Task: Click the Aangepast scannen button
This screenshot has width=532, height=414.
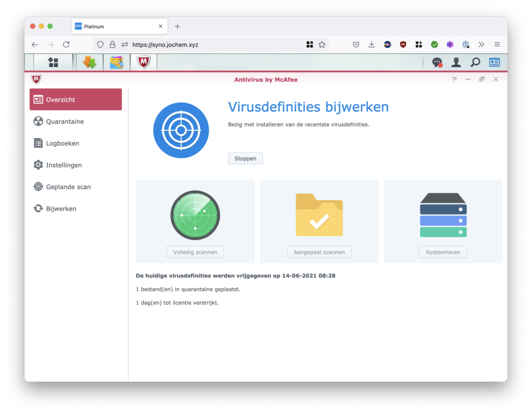Action: pyautogui.click(x=319, y=252)
